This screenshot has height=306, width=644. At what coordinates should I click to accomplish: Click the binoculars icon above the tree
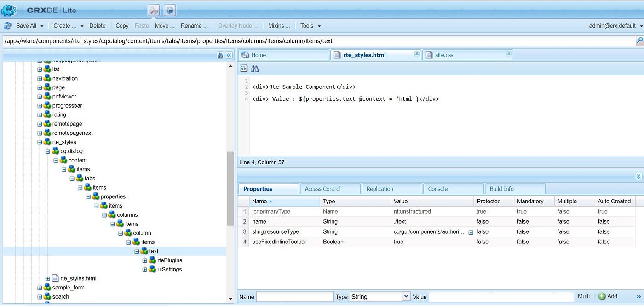click(220, 55)
